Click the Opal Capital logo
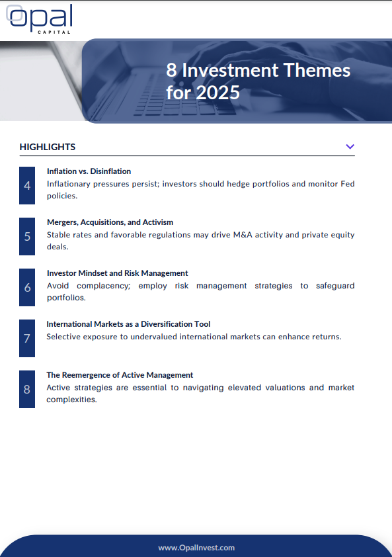Screen dimensions: 392x557 coord(39,19)
